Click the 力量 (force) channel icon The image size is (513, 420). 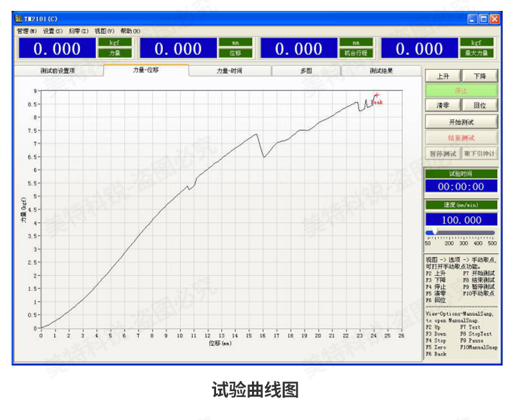coord(116,54)
